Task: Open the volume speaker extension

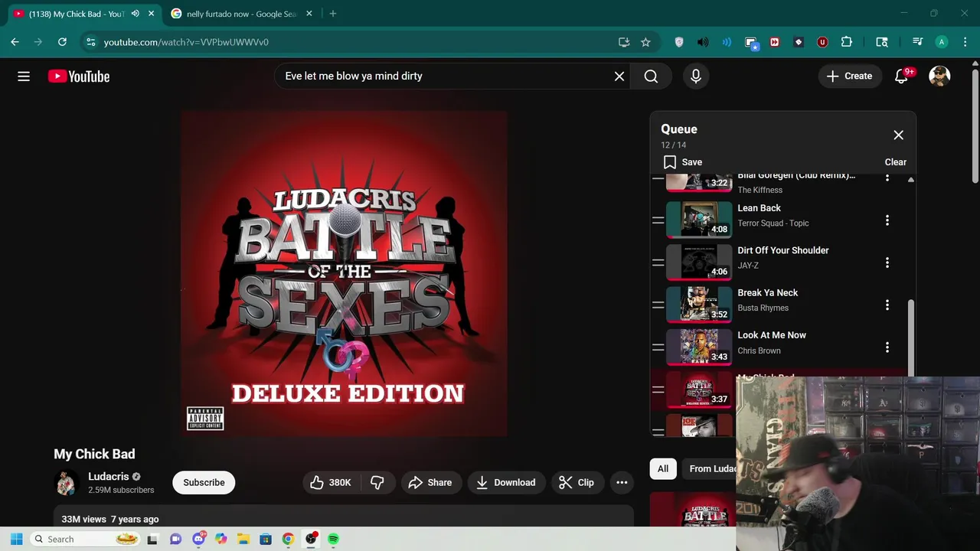Action: pos(703,42)
